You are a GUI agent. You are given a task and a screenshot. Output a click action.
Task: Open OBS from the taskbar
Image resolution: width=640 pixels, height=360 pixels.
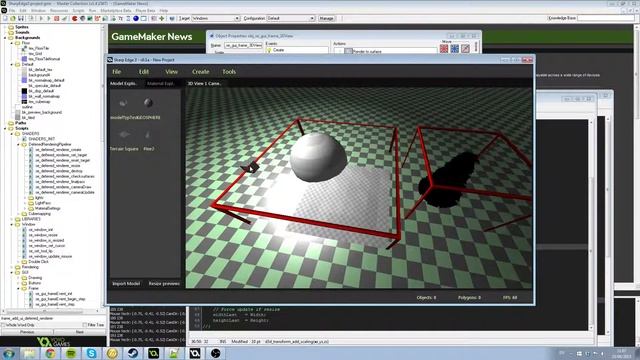coord(216,353)
